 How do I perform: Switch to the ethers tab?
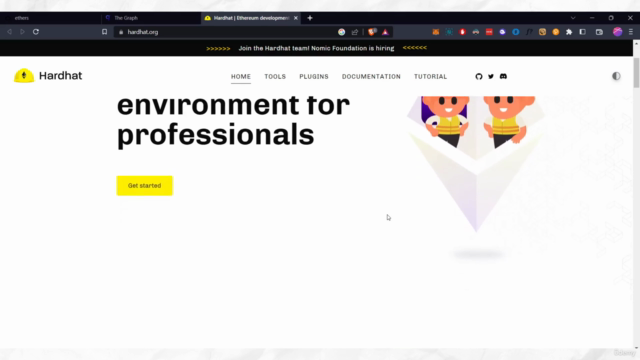point(51,18)
